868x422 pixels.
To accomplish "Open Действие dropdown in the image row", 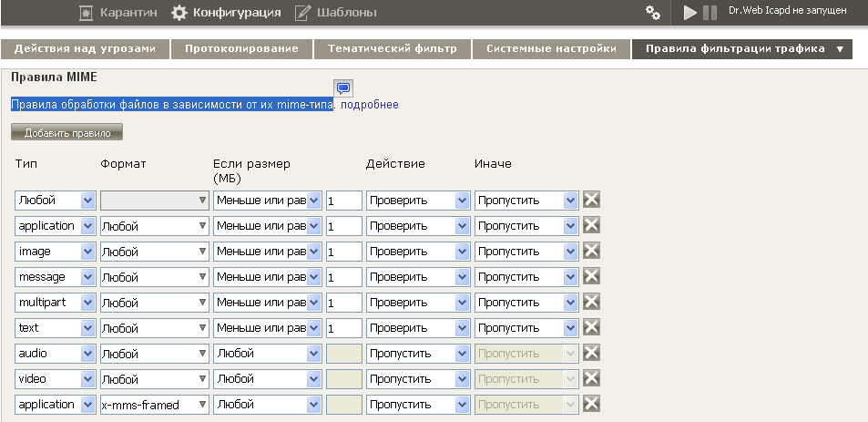I will [x=418, y=252].
